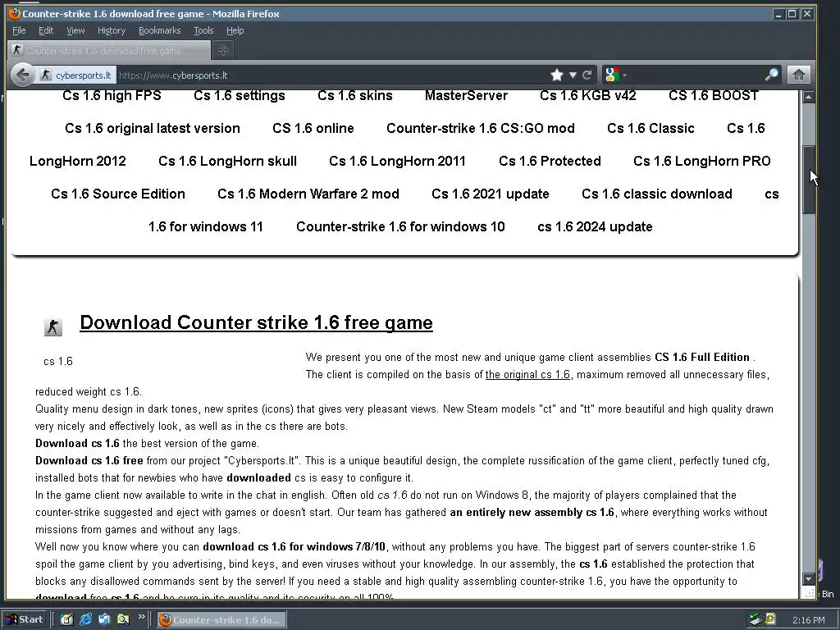Open Cs 1.6 Modern Warfare 2 mod link
840x630 pixels.
(308, 194)
